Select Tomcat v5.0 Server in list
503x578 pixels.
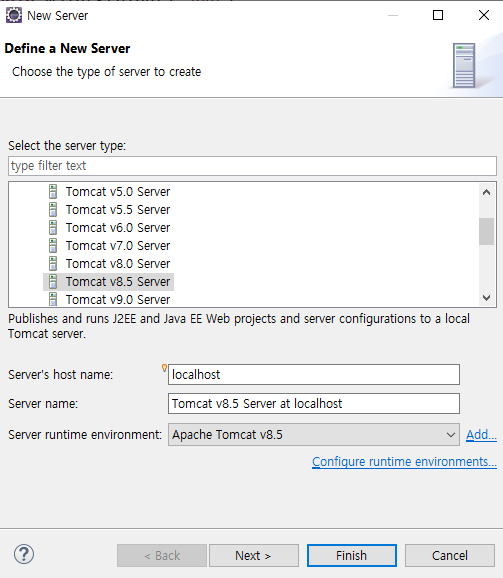pyautogui.click(x=118, y=192)
